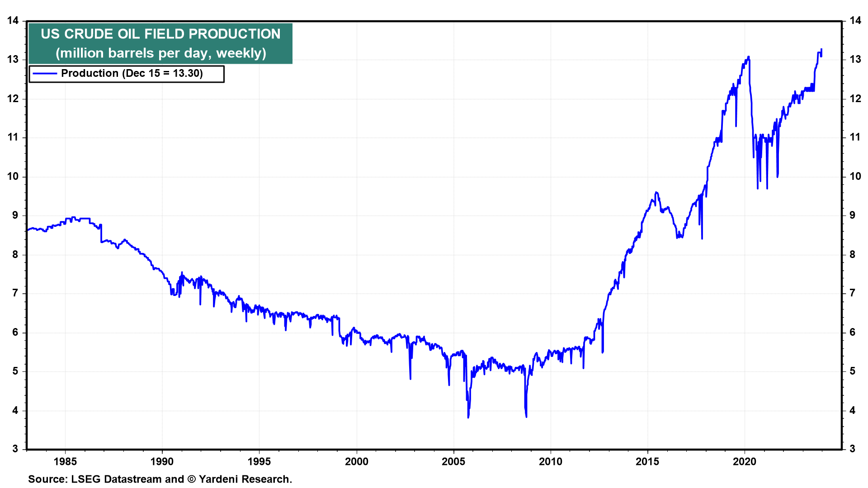Click the left y-axis label 3
The image size is (868, 488).
coord(15,449)
